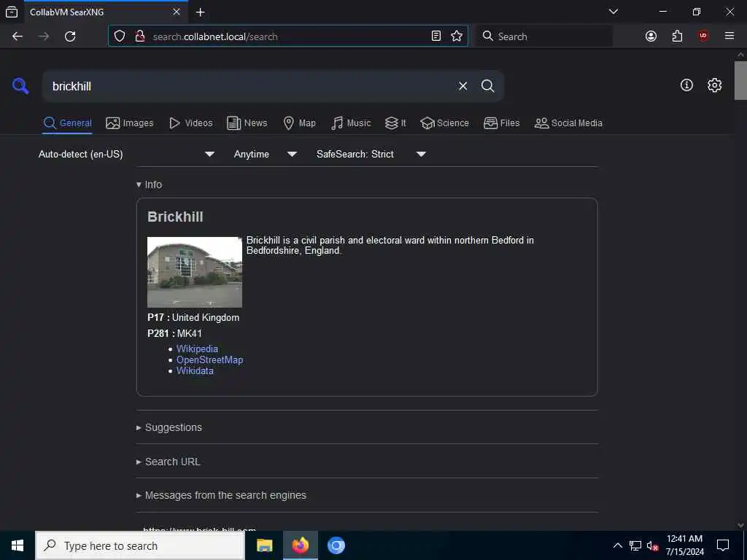
Task: Expand Messages from the search engines
Action: (x=221, y=495)
